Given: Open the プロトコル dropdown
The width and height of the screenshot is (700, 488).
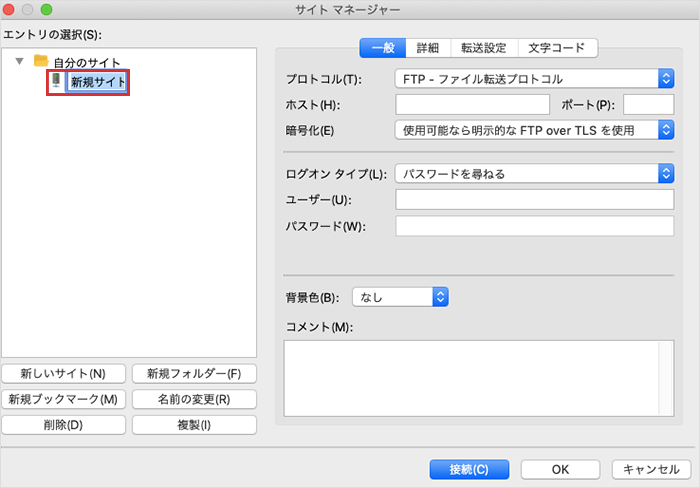Looking at the screenshot, I should point(534,78).
